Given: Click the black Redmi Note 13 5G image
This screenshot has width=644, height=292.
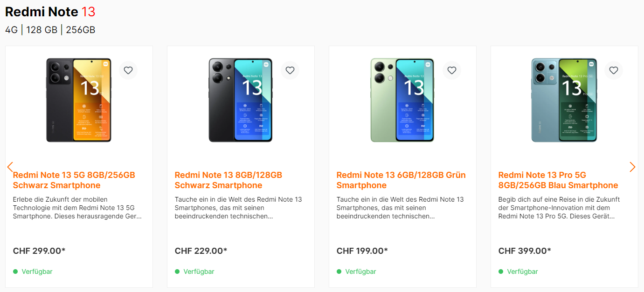Looking at the screenshot, I should pos(78,100).
